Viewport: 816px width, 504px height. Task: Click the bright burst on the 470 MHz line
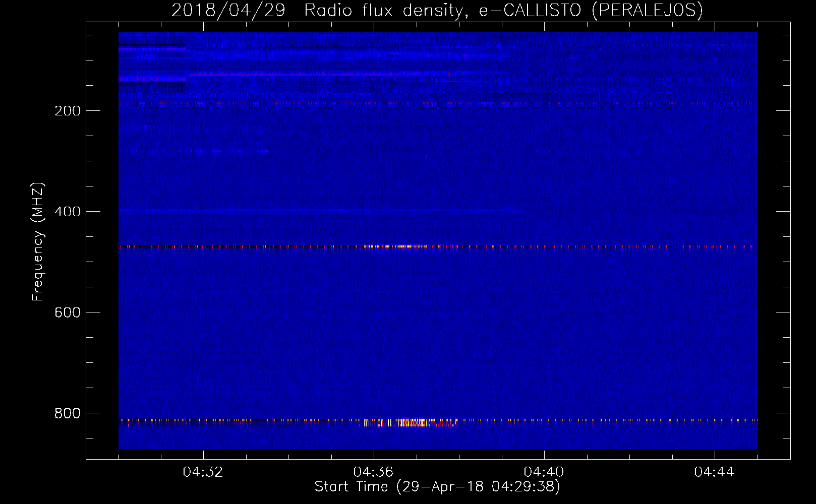[x=394, y=246]
